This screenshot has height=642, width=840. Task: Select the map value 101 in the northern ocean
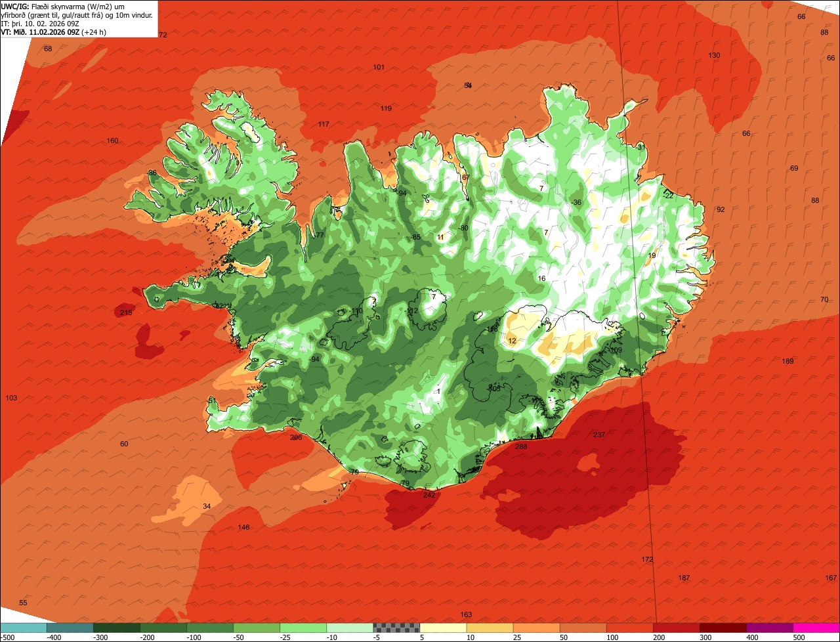tap(379, 67)
